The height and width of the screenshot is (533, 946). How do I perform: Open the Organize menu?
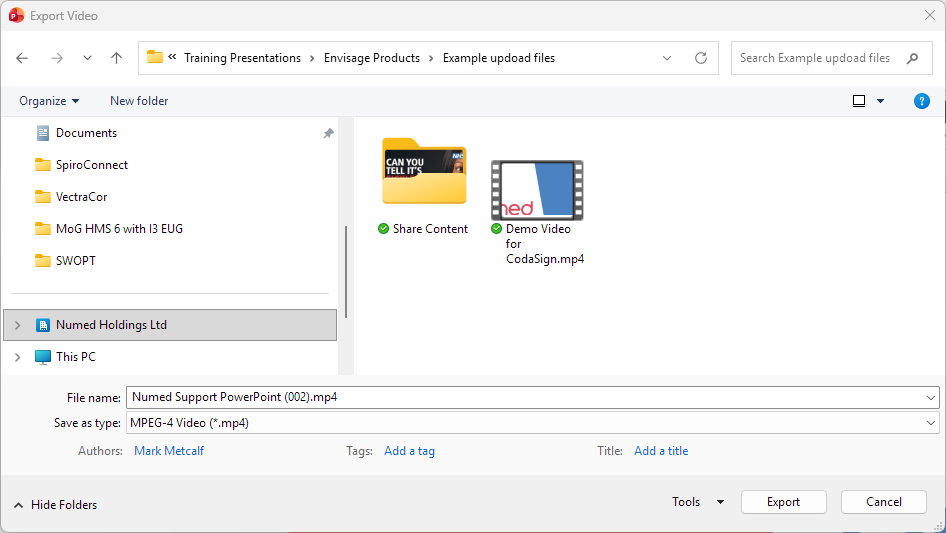49,101
